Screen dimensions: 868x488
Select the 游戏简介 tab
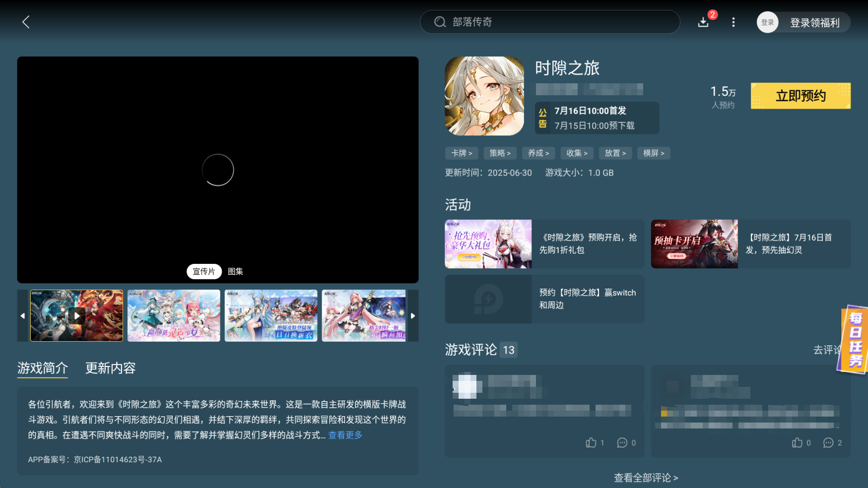pos(43,368)
